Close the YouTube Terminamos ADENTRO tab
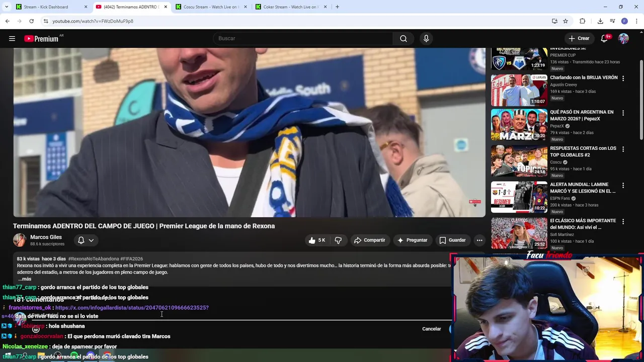The image size is (644, 362). pos(166,7)
